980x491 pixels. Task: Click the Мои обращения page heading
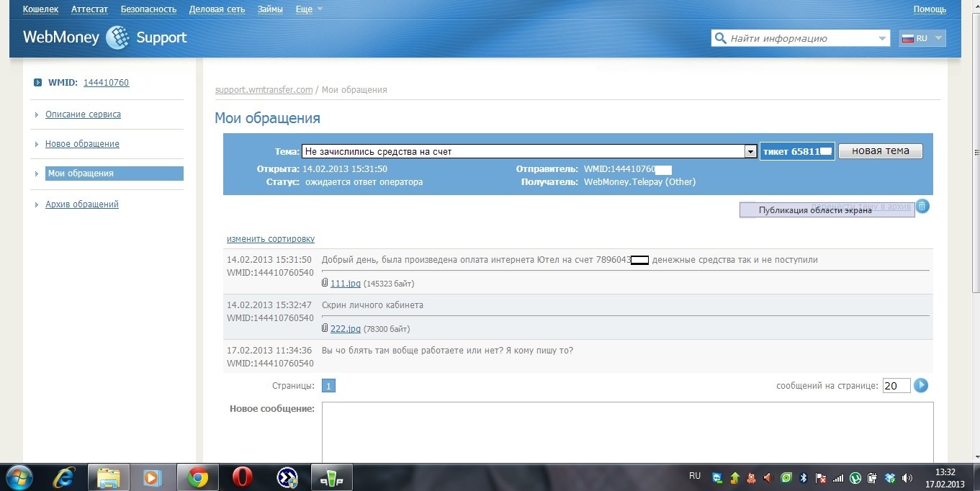coord(267,118)
